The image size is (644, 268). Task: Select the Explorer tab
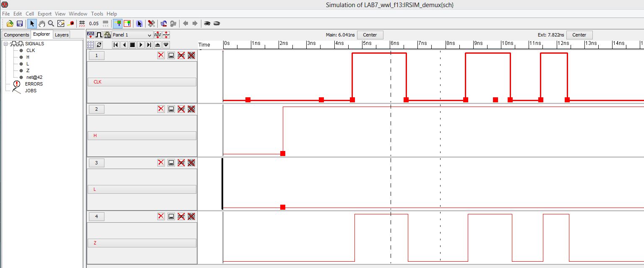point(42,34)
